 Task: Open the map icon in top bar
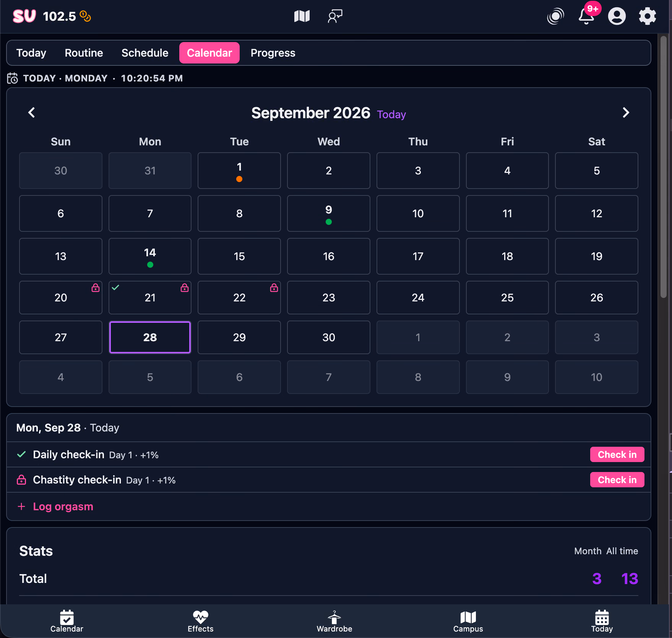[x=302, y=16]
